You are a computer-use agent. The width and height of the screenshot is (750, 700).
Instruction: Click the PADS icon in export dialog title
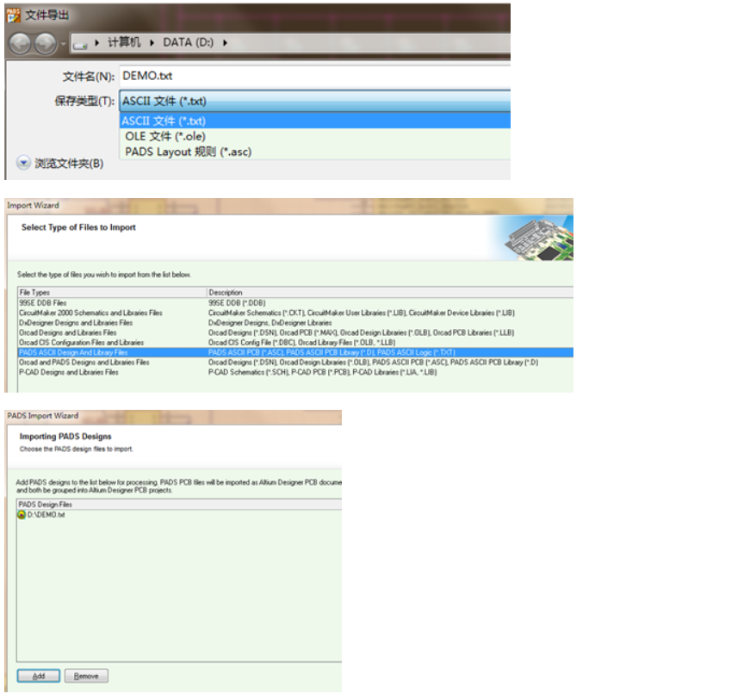pos(14,15)
